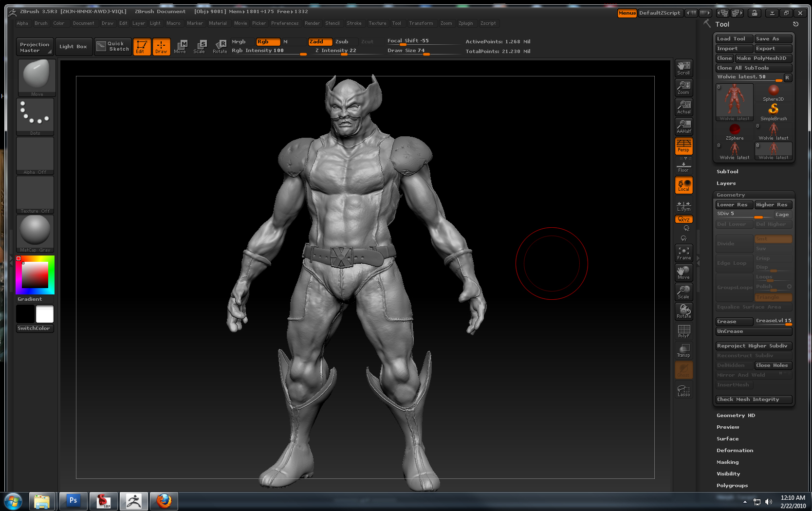Open Photoshop from the taskbar

point(74,501)
